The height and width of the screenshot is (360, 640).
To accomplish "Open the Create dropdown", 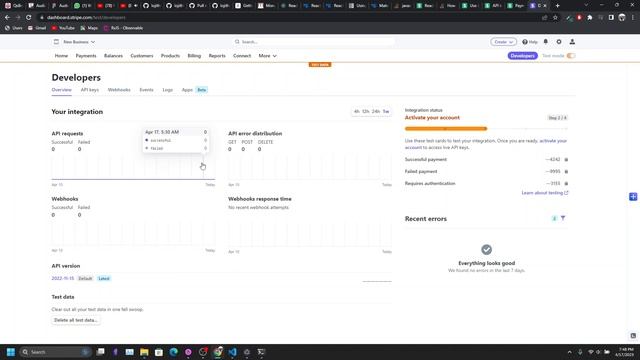I will (503, 42).
